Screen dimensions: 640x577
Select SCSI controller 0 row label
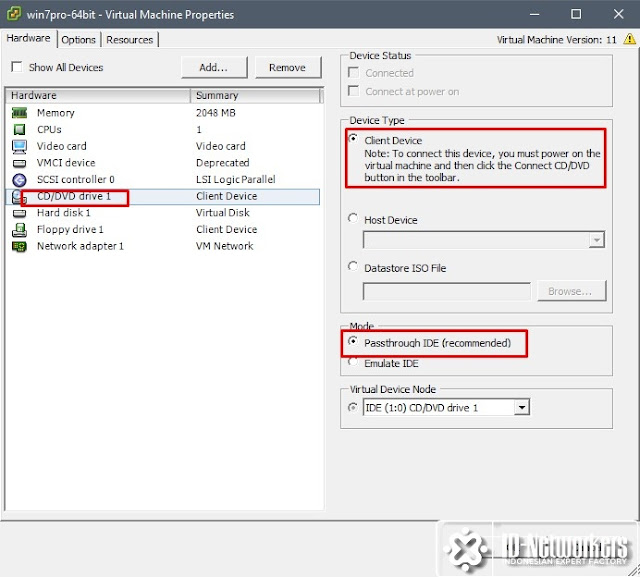pyautogui.click(x=76, y=180)
